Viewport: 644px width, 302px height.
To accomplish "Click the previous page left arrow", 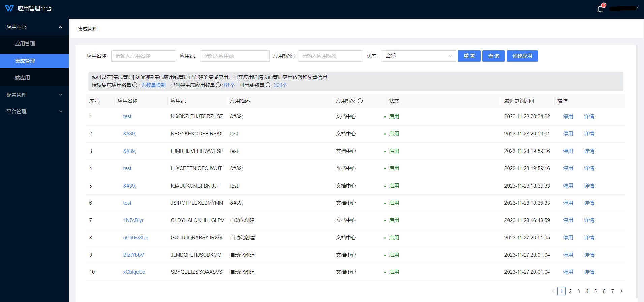I will click(553, 291).
